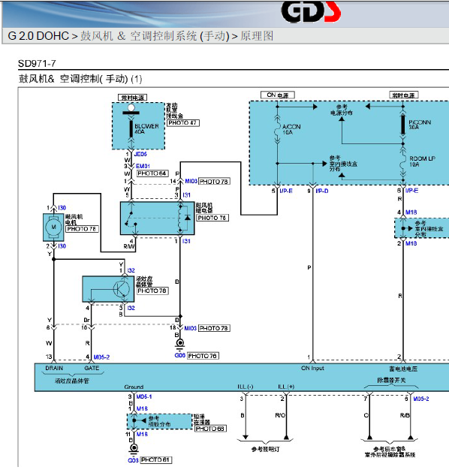Click the ILL (-) terminal label
The image size is (449, 476).
coord(246,387)
